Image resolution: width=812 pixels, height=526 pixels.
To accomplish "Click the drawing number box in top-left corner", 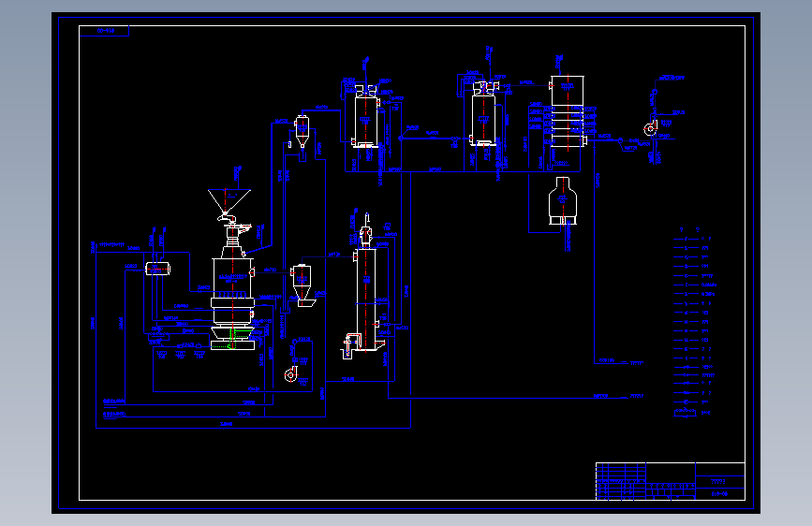I will pos(104,31).
